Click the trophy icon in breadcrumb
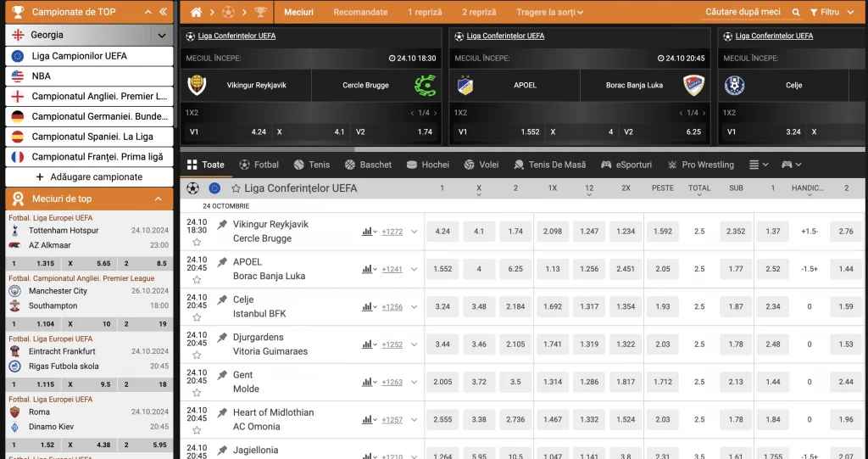868x459 pixels. click(x=259, y=13)
